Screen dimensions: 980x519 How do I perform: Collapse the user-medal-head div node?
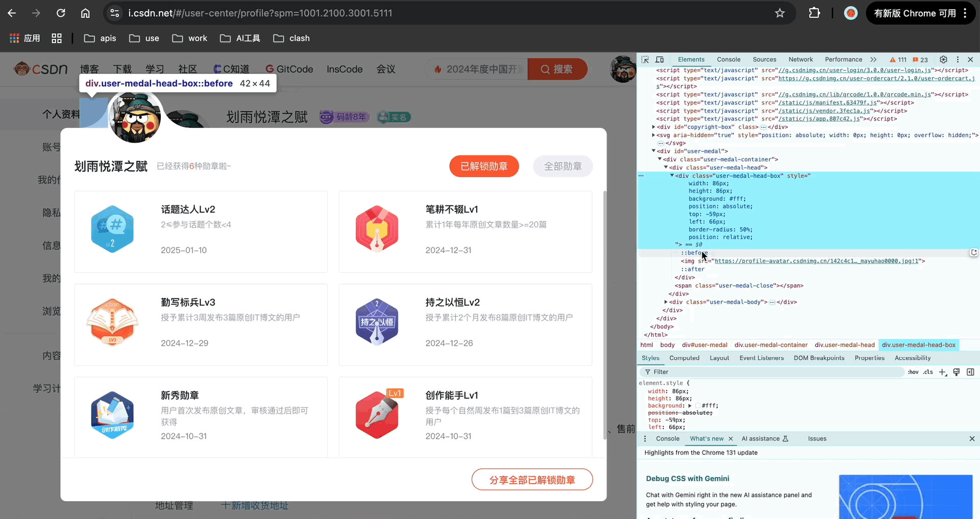coord(666,168)
